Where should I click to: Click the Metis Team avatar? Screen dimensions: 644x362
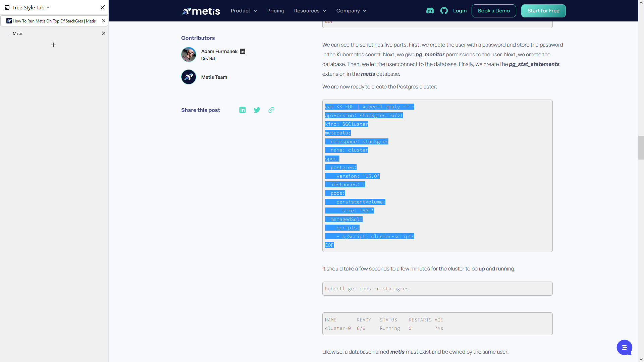[189, 77]
